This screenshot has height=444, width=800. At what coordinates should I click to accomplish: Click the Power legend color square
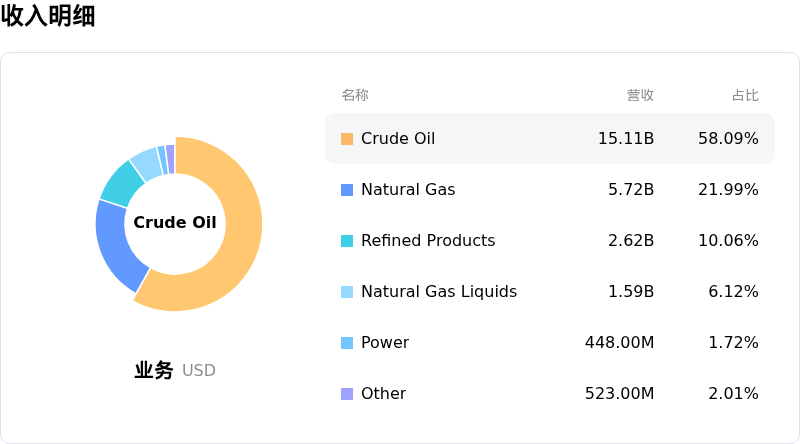coord(347,343)
